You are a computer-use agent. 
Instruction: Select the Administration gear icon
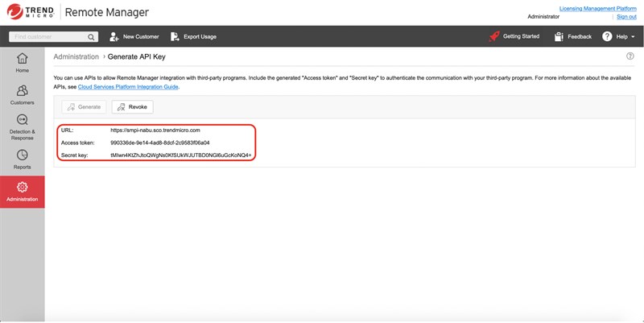[22, 187]
